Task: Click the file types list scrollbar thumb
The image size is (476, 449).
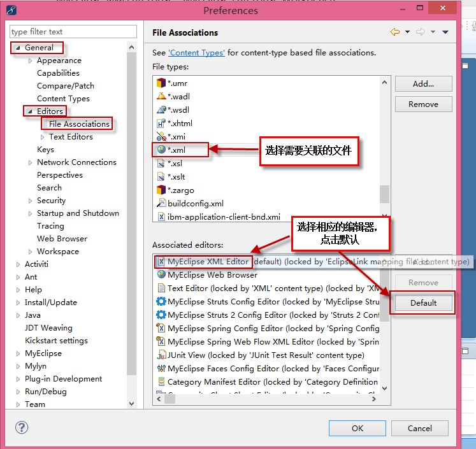Action: [384, 194]
